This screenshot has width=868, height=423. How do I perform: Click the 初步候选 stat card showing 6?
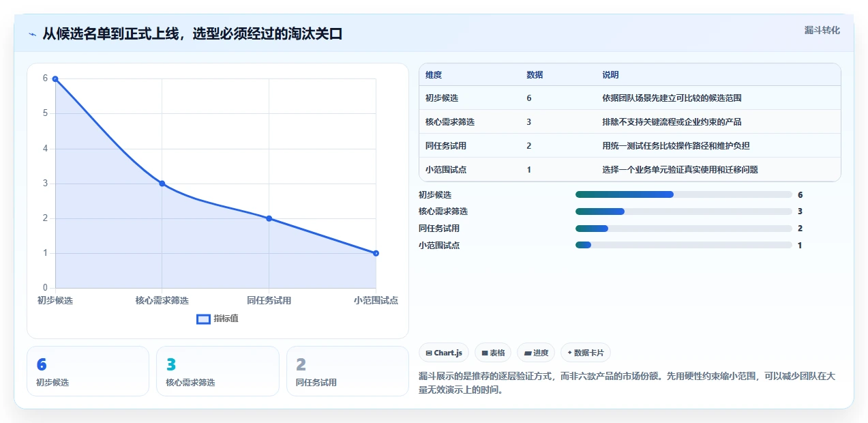pyautogui.click(x=88, y=371)
